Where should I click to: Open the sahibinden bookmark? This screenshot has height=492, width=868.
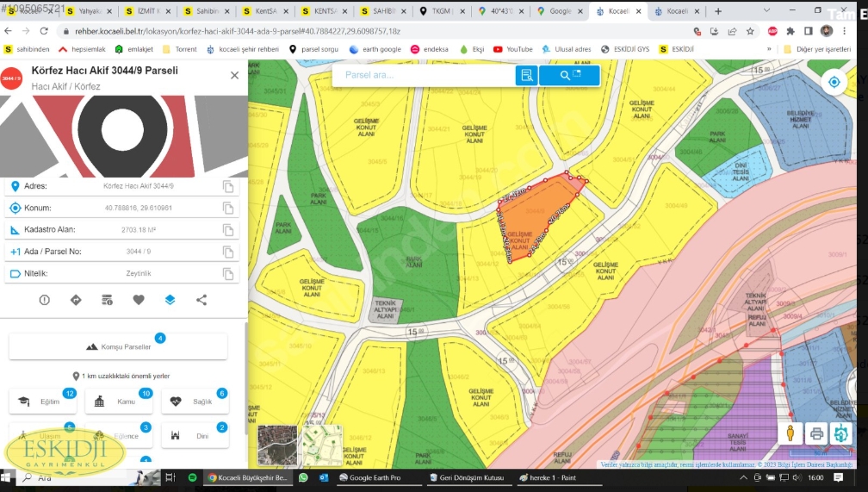click(27, 49)
